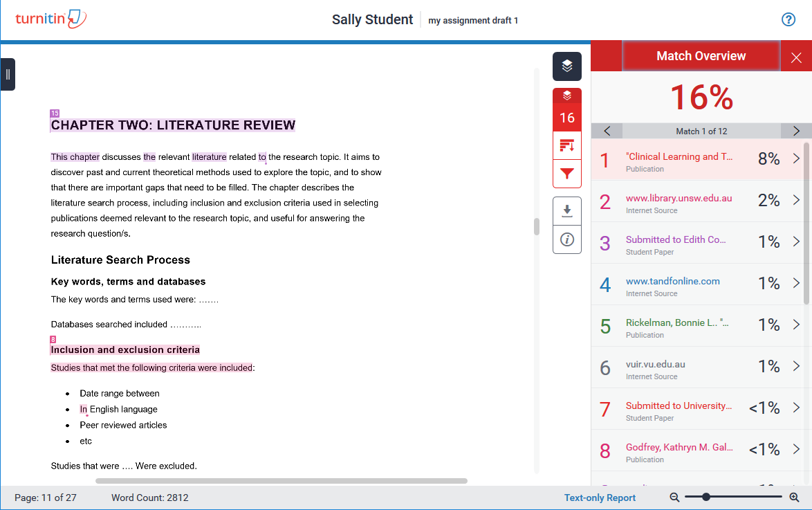The width and height of the screenshot is (812, 510).
Task: Expand match 2 www.library.unsw.edu.au chevron
Action: 796,200
